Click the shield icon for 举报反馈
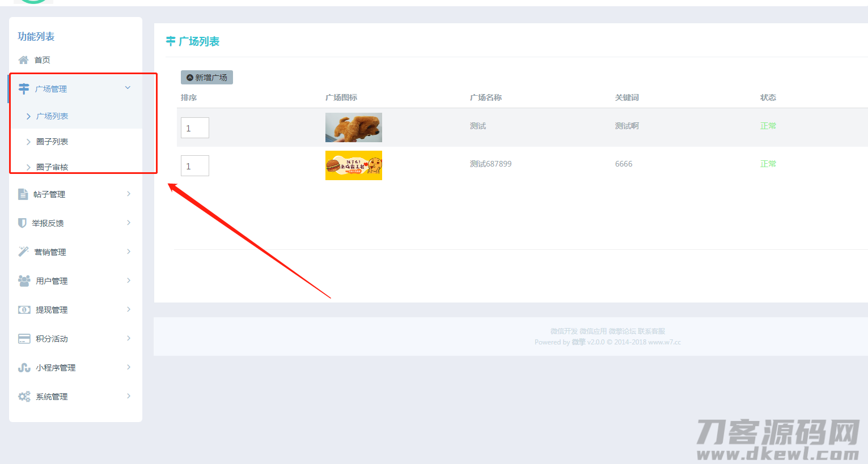 point(22,223)
